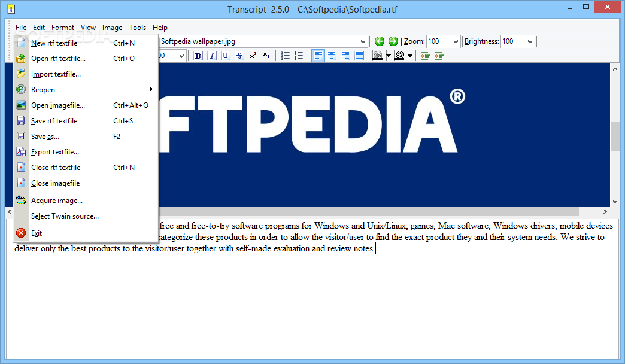This screenshot has height=364, width=625.
Task: Click in the Brightness value field
Action: pos(513,41)
